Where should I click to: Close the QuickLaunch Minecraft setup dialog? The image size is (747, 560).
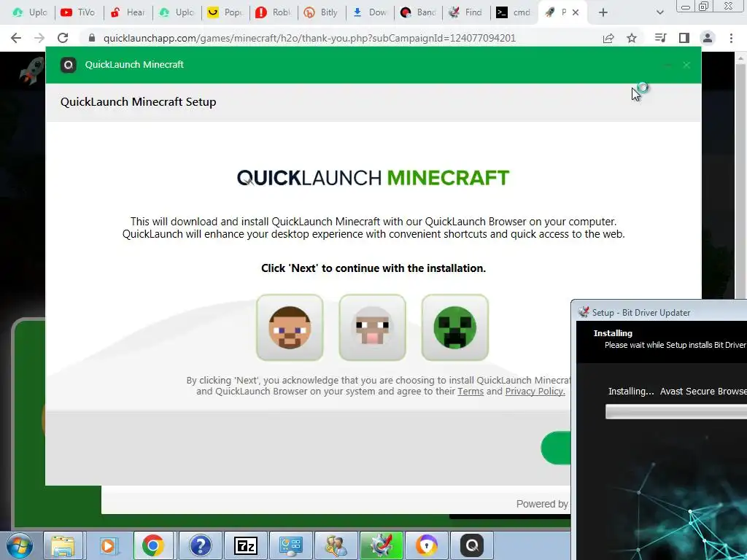[686, 65]
